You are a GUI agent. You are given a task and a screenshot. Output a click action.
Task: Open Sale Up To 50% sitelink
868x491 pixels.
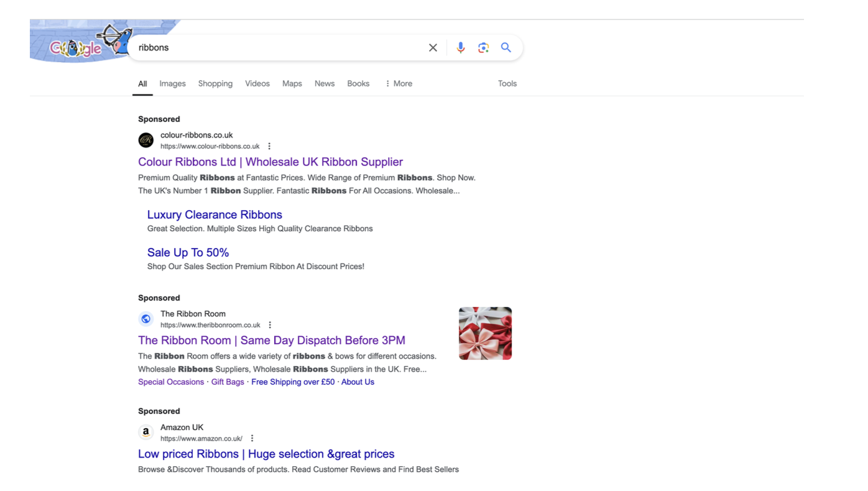188,253
